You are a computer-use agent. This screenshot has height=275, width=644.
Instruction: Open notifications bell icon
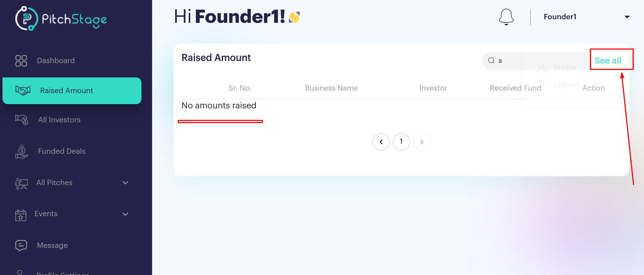[506, 17]
